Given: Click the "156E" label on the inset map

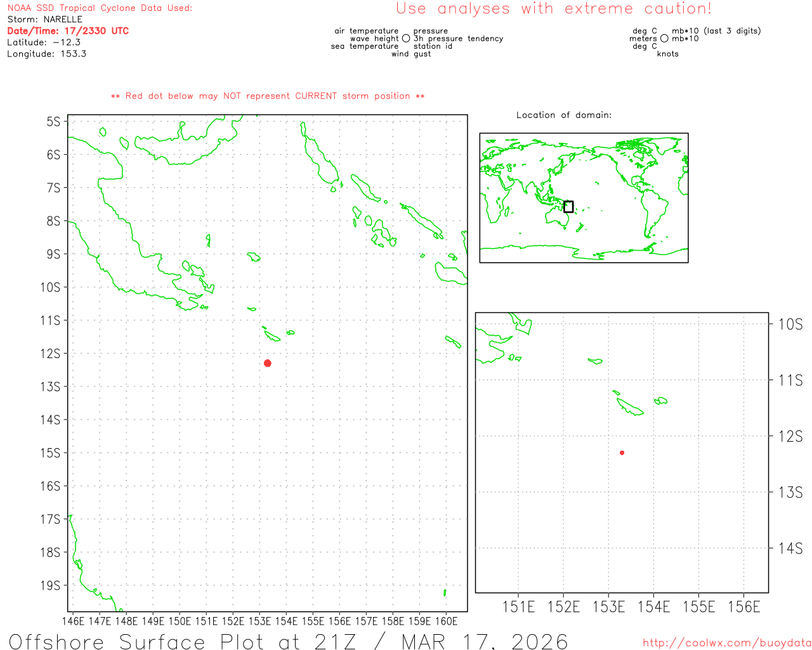Looking at the screenshot, I should [743, 607].
